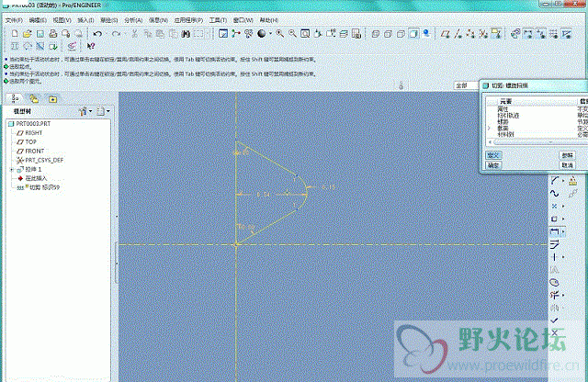Select the FRONT datum plane
This screenshot has height=382, width=588.
[x=35, y=152]
